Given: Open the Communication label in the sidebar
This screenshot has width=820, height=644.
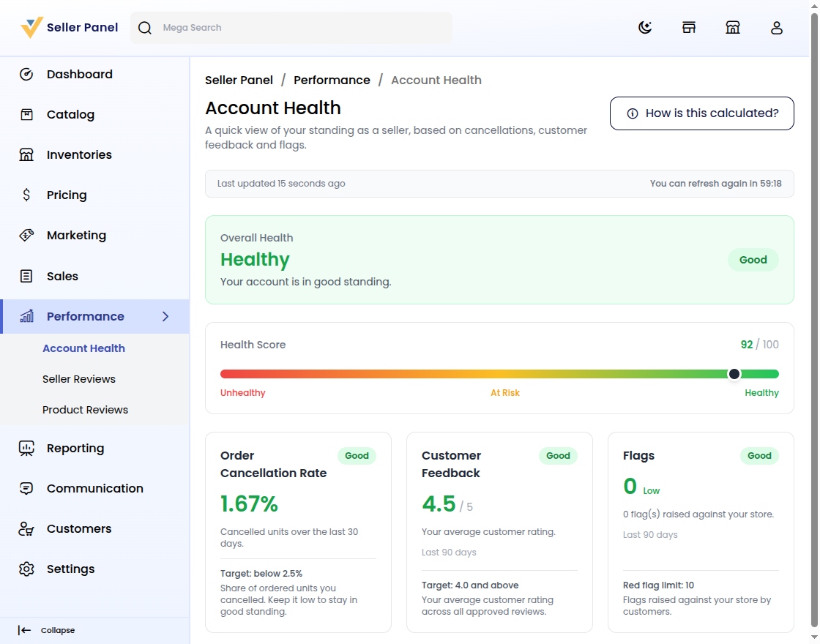Looking at the screenshot, I should click(x=94, y=488).
